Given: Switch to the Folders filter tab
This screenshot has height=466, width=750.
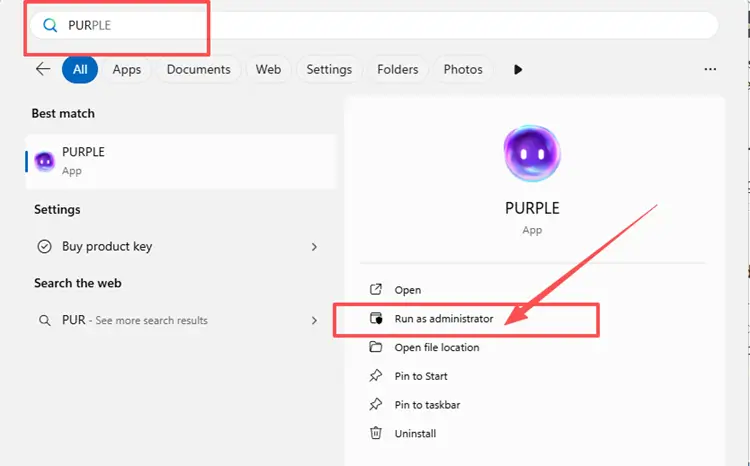Looking at the screenshot, I should [397, 69].
